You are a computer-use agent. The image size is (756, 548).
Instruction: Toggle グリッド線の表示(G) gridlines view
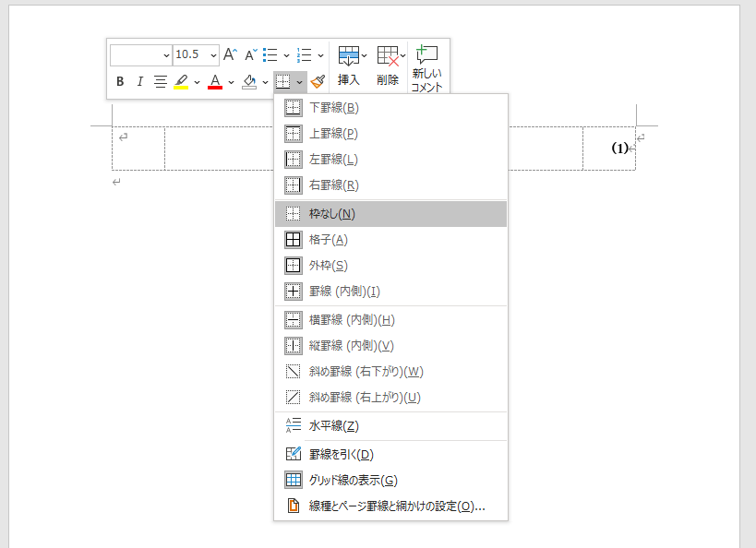[390, 480]
